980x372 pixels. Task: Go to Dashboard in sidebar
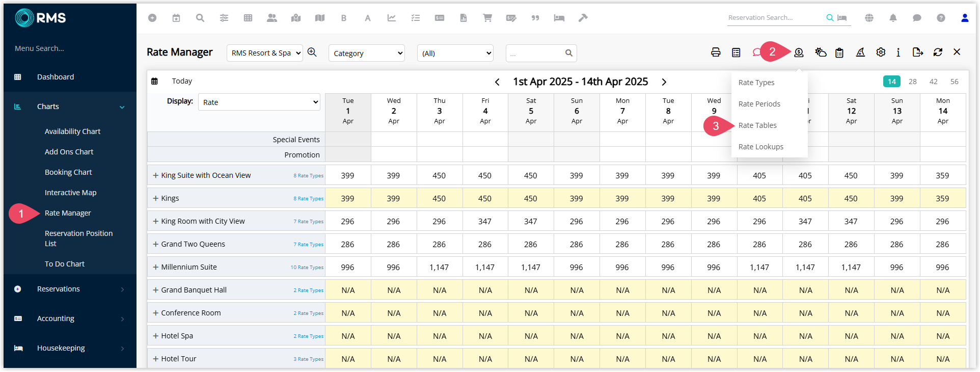pos(56,77)
